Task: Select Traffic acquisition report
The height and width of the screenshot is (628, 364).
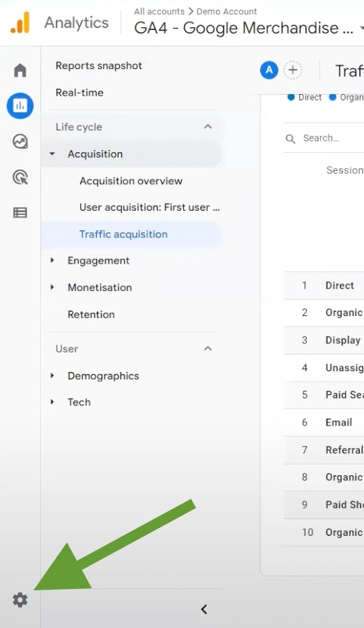Action: click(123, 234)
